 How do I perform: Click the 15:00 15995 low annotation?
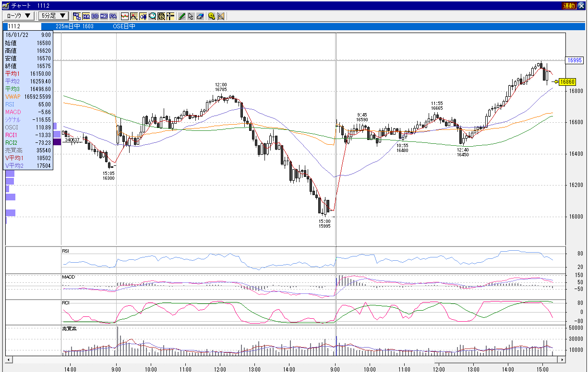click(x=324, y=224)
